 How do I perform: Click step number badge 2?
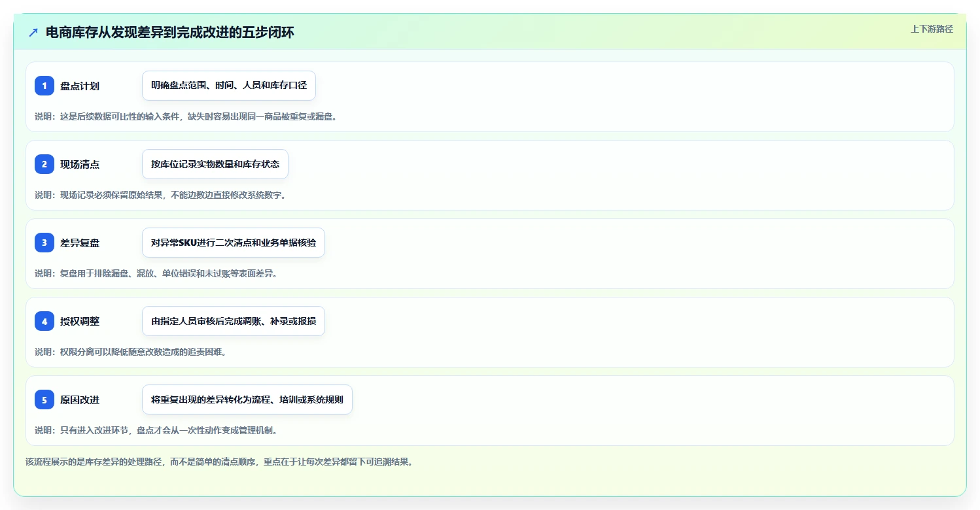(44, 164)
